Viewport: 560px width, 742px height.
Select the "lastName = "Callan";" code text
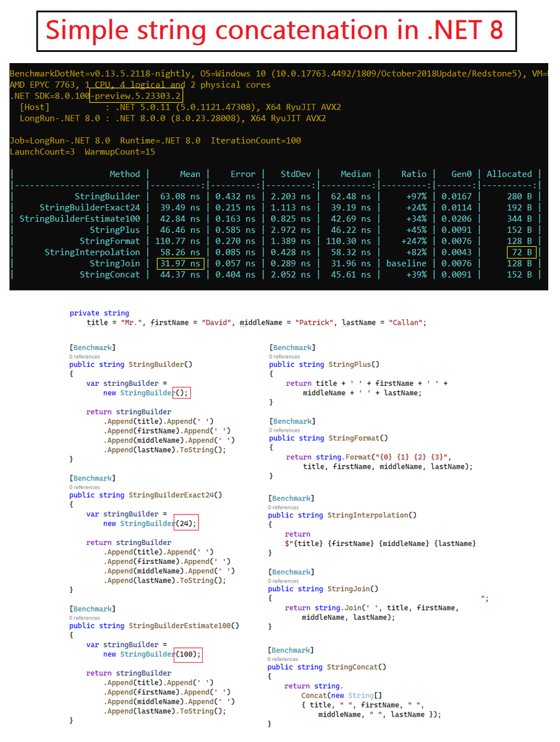383,323
